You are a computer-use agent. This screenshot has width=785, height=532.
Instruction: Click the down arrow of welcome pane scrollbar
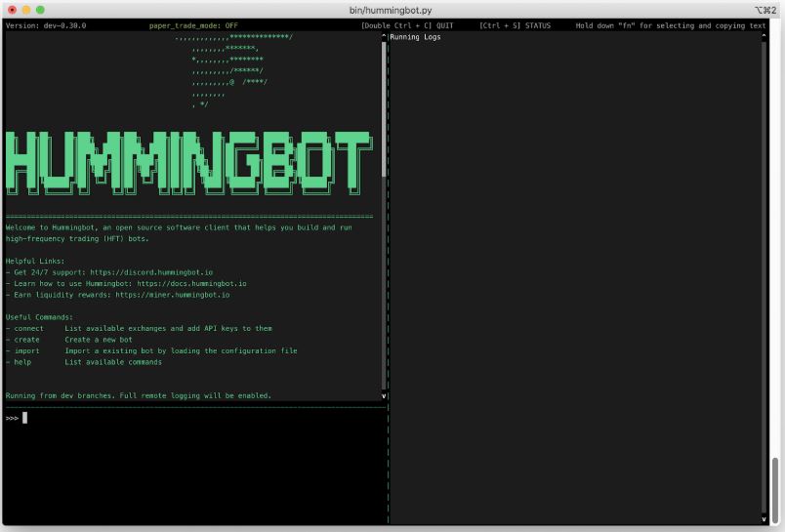point(384,395)
